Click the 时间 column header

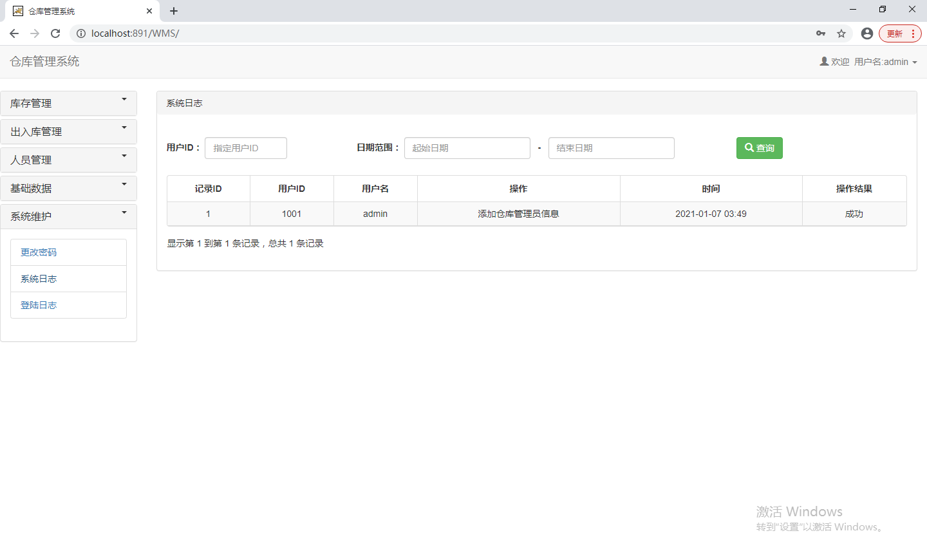click(x=711, y=189)
